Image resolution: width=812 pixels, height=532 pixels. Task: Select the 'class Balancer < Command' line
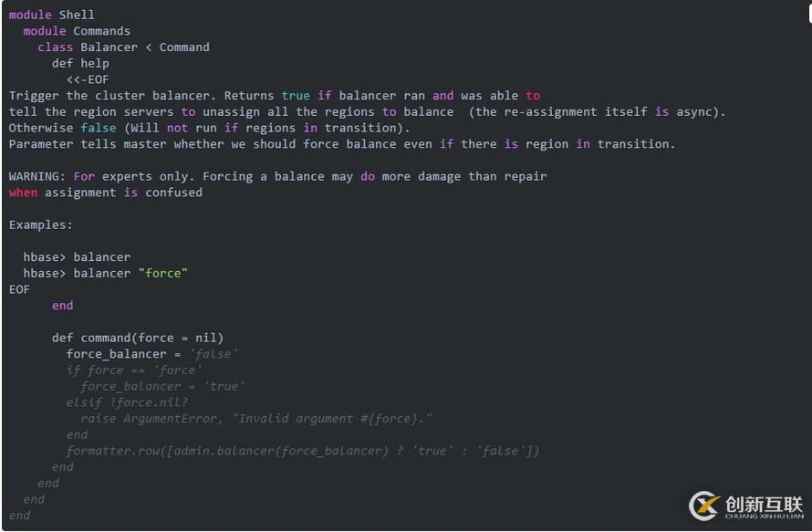[x=123, y=47]
